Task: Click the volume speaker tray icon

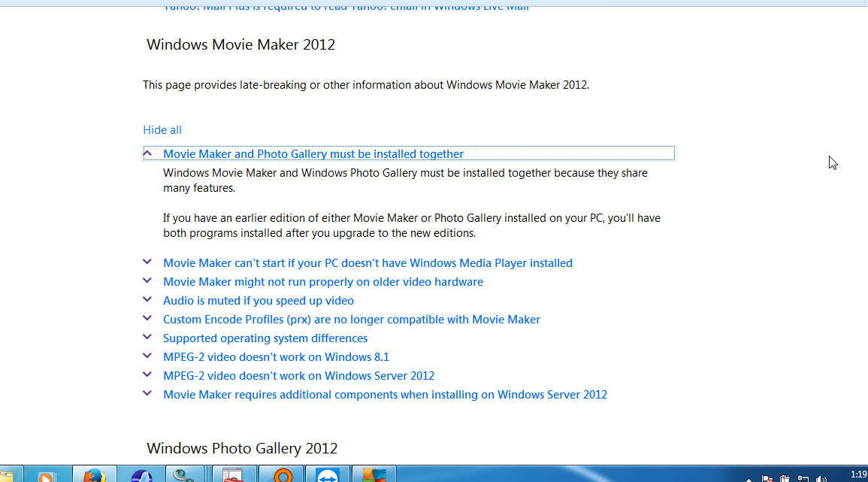Action: (821, 479)
